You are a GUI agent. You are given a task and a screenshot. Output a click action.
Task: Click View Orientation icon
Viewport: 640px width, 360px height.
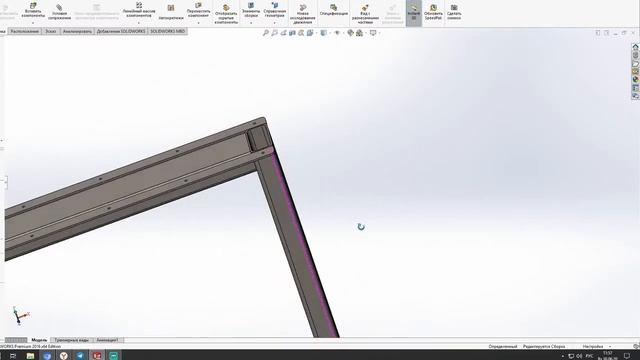coord(310,33)
